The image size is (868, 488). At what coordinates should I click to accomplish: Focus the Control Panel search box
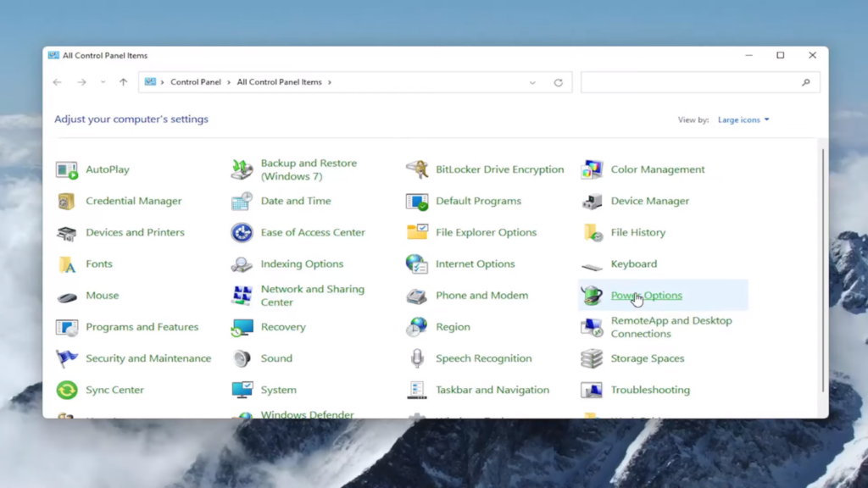700,82
